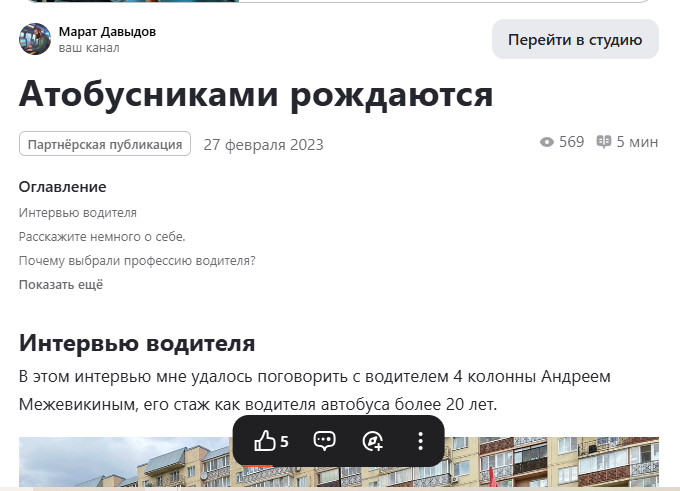Open Марат Давыдов channel name link
Viewport: 680px width, 491px height.
point(108,32)
